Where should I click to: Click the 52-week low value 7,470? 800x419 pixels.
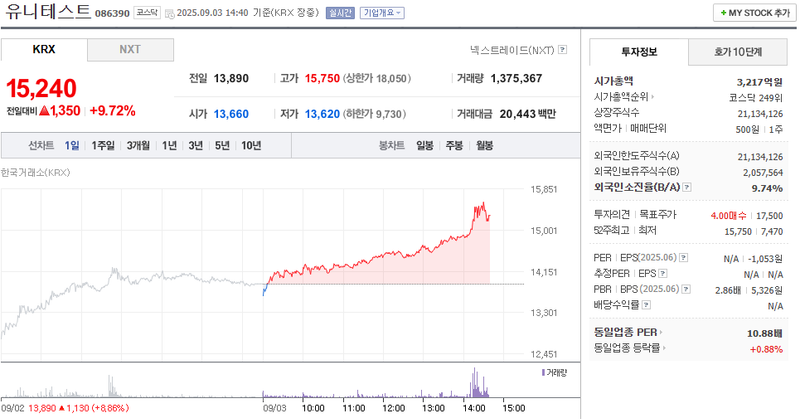(772, 231)
